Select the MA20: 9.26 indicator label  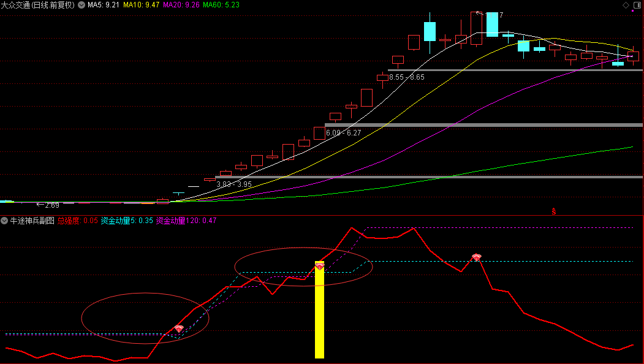pyautogui.click(x=181, y=5)
